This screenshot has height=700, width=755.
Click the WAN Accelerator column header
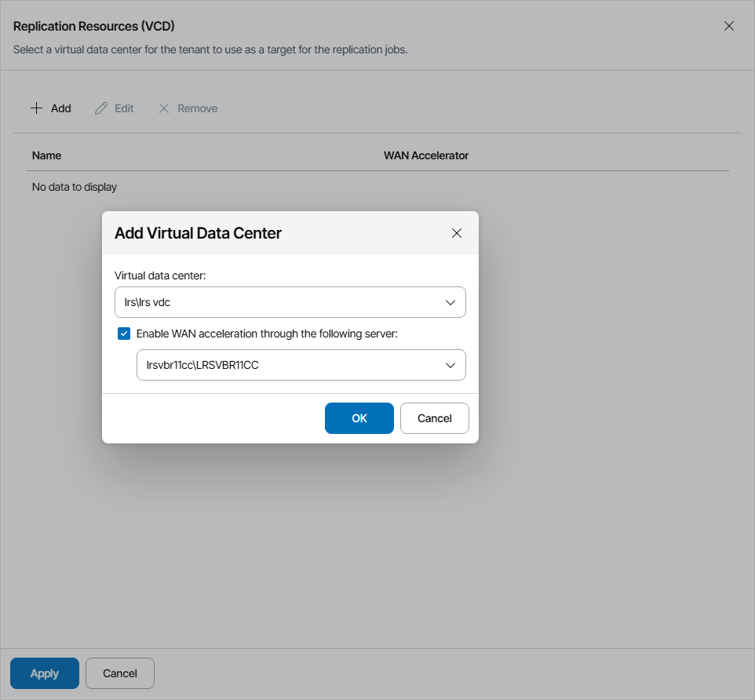(x=426, y=155)
